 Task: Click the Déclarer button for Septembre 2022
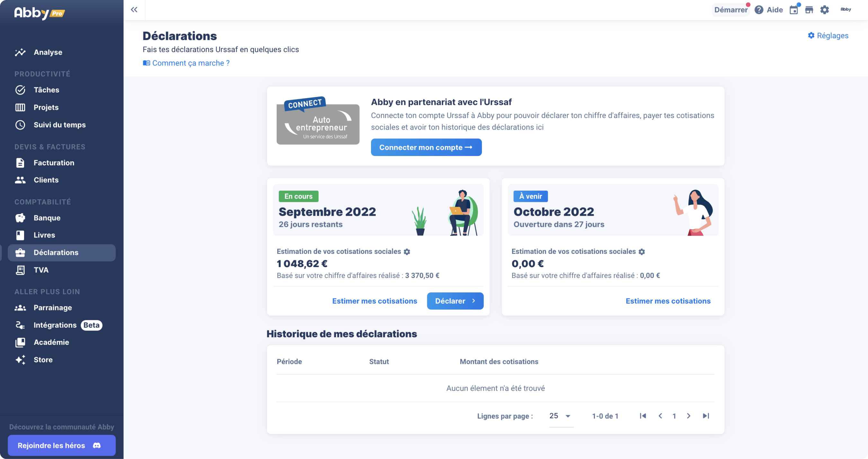click(x=455, y=301)
